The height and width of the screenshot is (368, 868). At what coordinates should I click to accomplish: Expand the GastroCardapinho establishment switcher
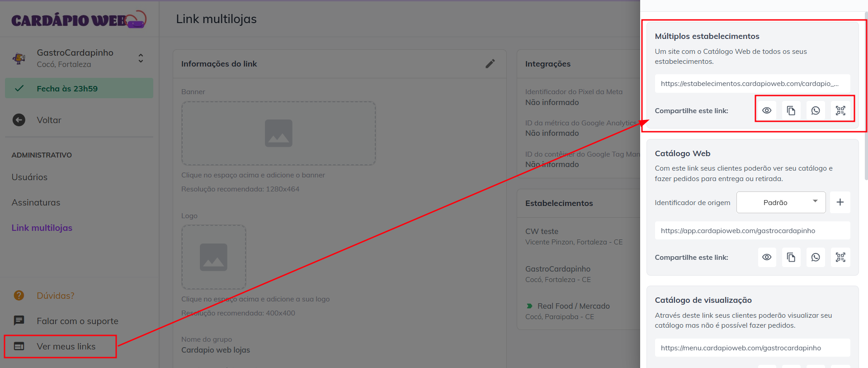[141, 58]
